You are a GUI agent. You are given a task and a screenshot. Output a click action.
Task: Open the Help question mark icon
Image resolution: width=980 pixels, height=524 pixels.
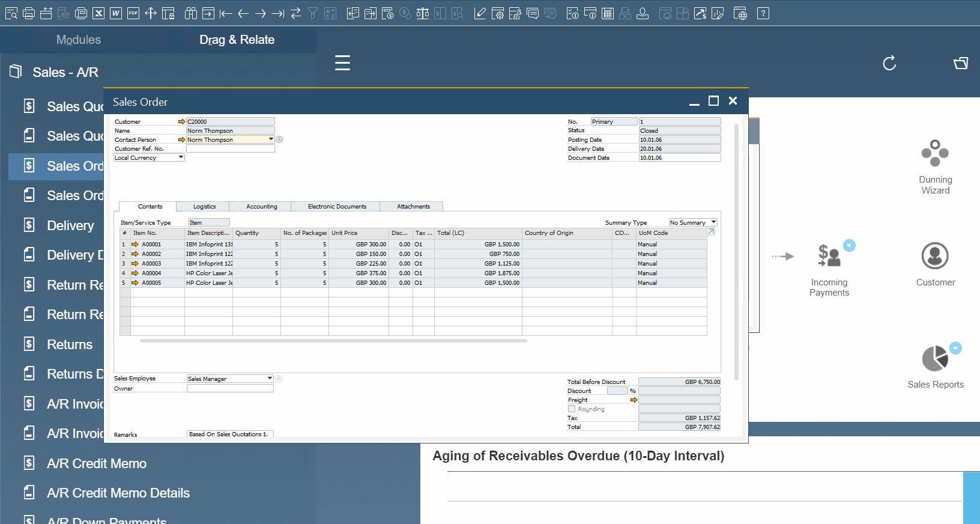click(x=763, y=13)
